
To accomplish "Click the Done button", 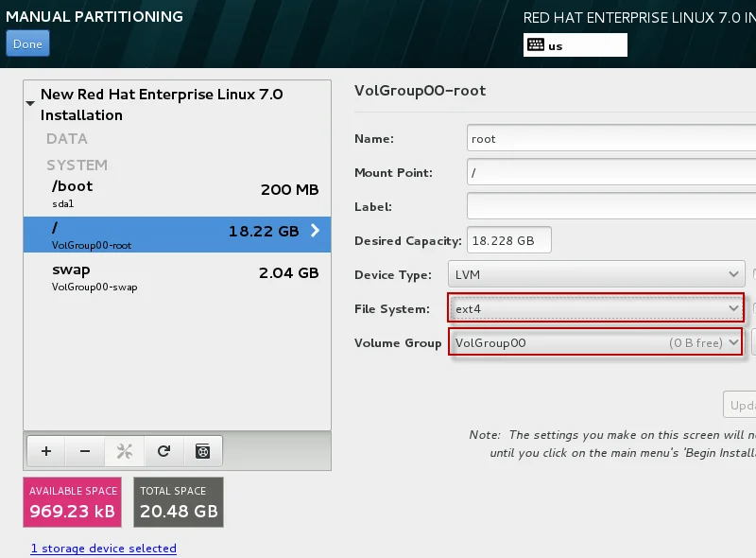I will tap(28, 44).
